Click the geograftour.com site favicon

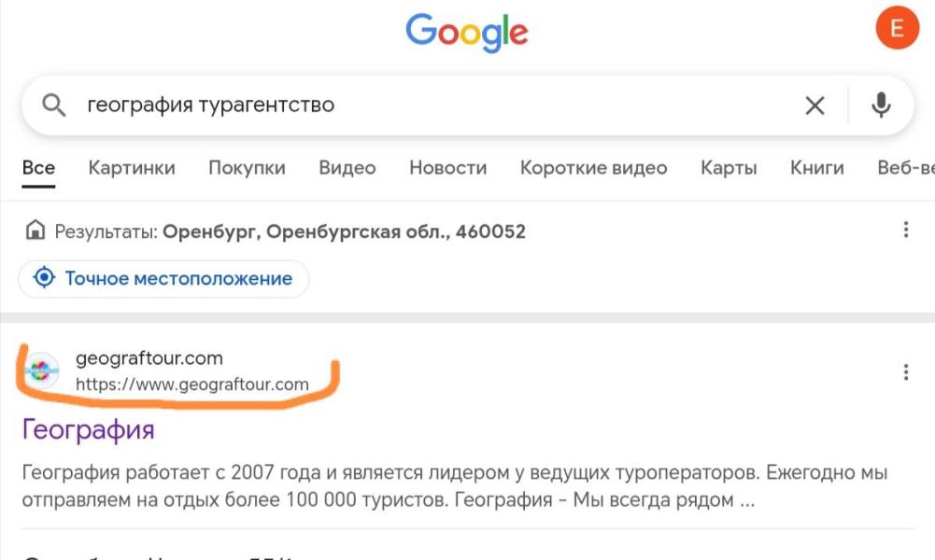(x=41, y=371)
